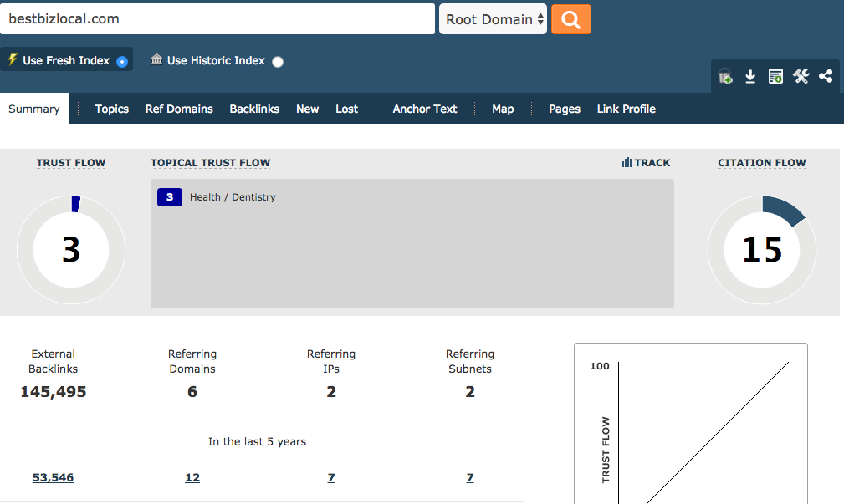This screenshot has height=504, width=844.
Task: Open the Anchor Text tab
Action: 425,109
